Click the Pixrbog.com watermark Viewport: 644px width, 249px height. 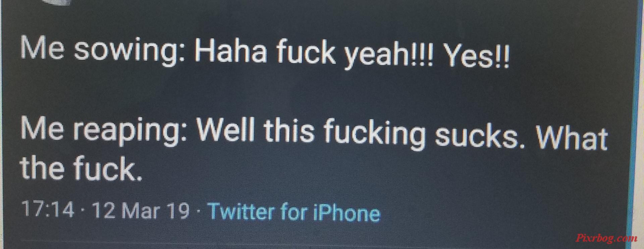(606, 238)
